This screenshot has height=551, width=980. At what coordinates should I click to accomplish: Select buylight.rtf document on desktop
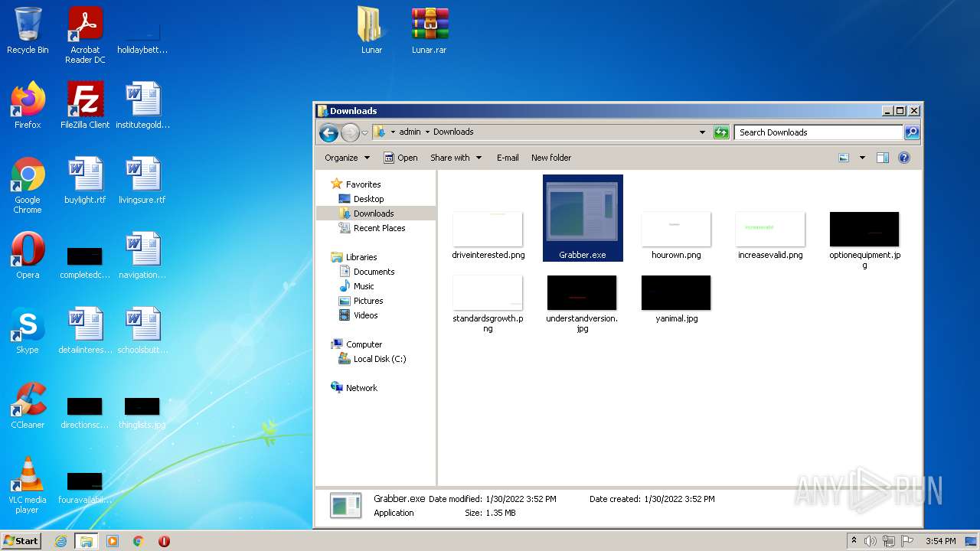(x=85, y=181)
